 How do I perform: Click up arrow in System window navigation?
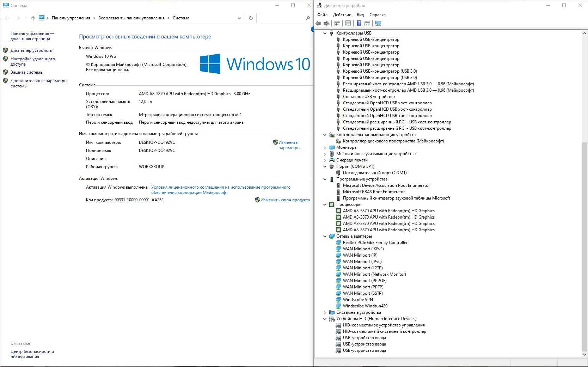point(33,18)
